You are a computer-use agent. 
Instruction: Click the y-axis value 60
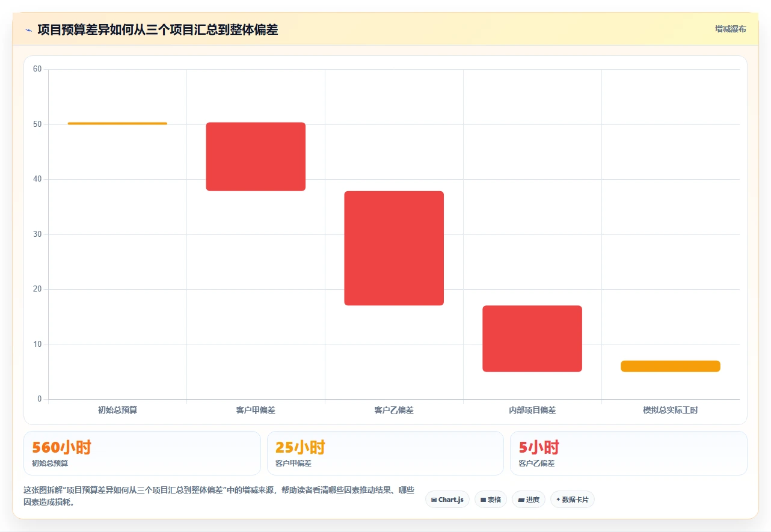pos(37,69)
